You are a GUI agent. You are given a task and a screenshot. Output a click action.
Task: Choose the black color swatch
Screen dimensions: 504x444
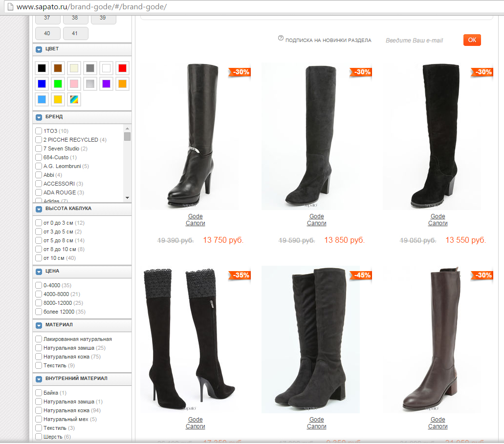(42, 68)
